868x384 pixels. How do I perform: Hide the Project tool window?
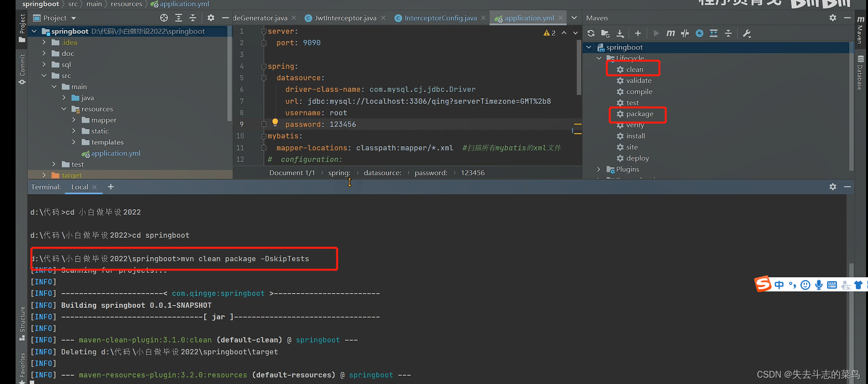pyautogui.click(x=225, y=18)
